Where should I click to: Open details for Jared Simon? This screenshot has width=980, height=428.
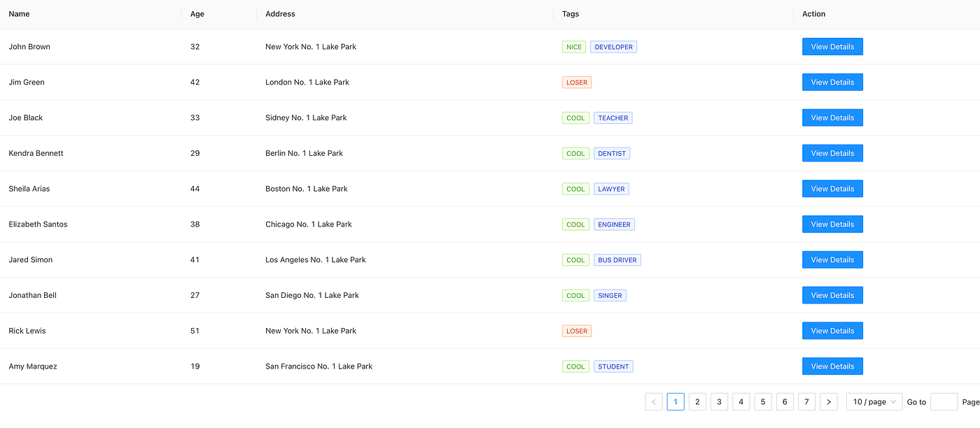[x=832, y=260]
